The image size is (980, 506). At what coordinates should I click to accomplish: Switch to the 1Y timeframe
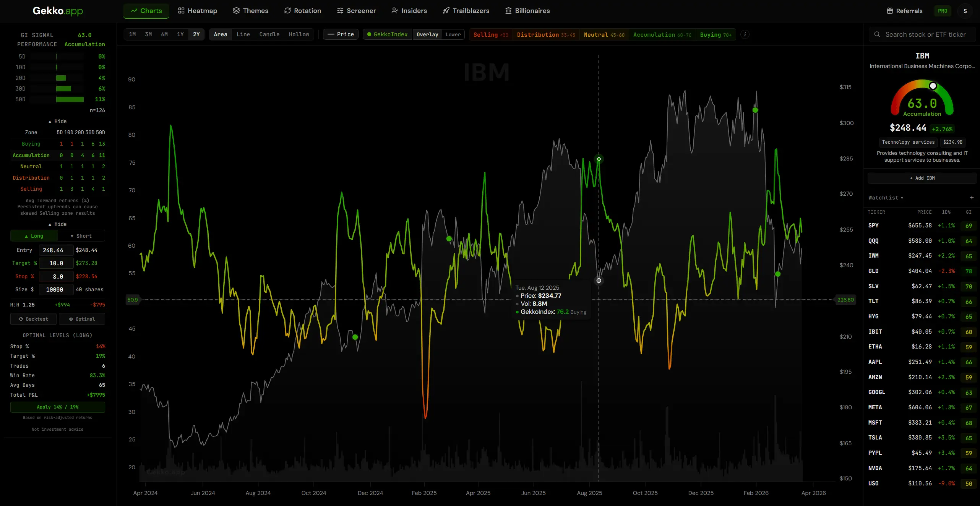pyautogui.click(x=180, y=34)
